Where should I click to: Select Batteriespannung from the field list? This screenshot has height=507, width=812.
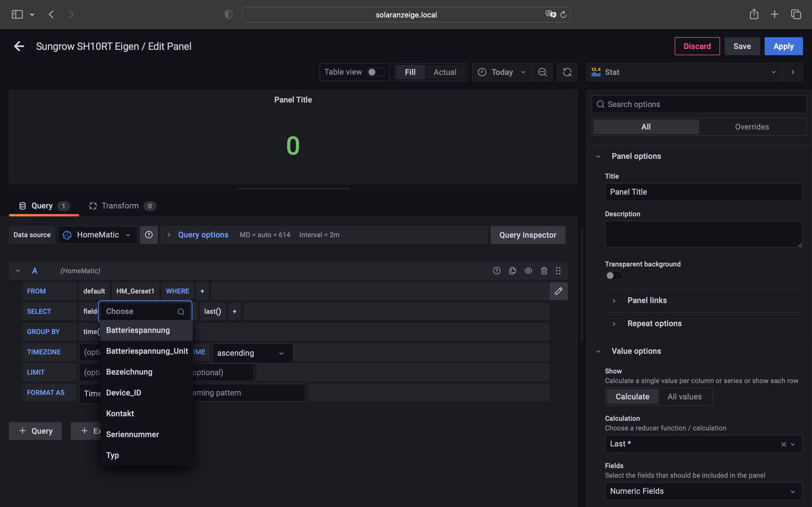click(138, 330)
